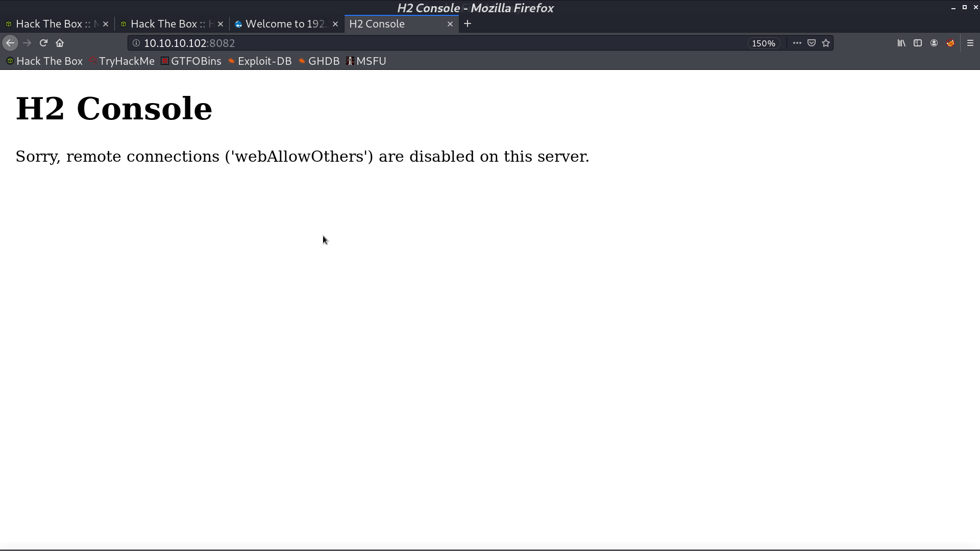Viewport: 980px width, 551px height.
Task: Open the TryHackMe bookmark
Action: pos(121,61)
